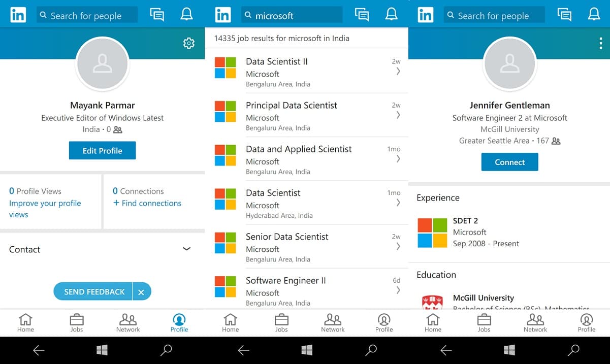Open Data and Applied Scientist job chevron

pos(398,159)
